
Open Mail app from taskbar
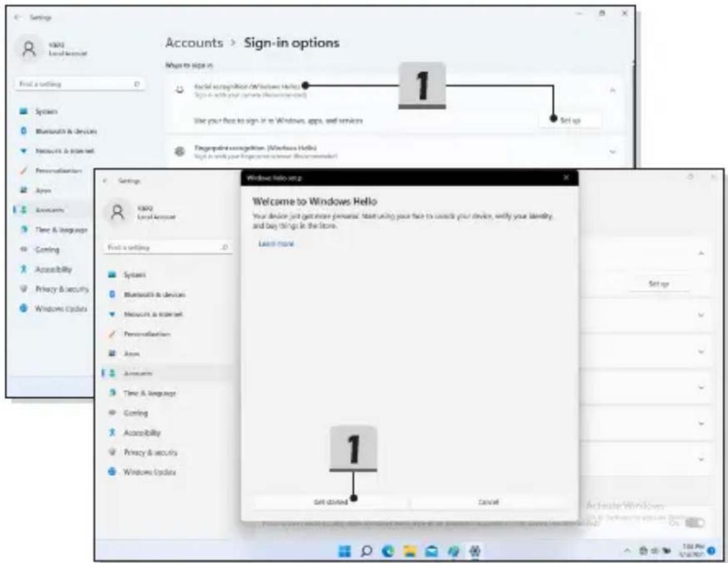(x=431, y=551)
